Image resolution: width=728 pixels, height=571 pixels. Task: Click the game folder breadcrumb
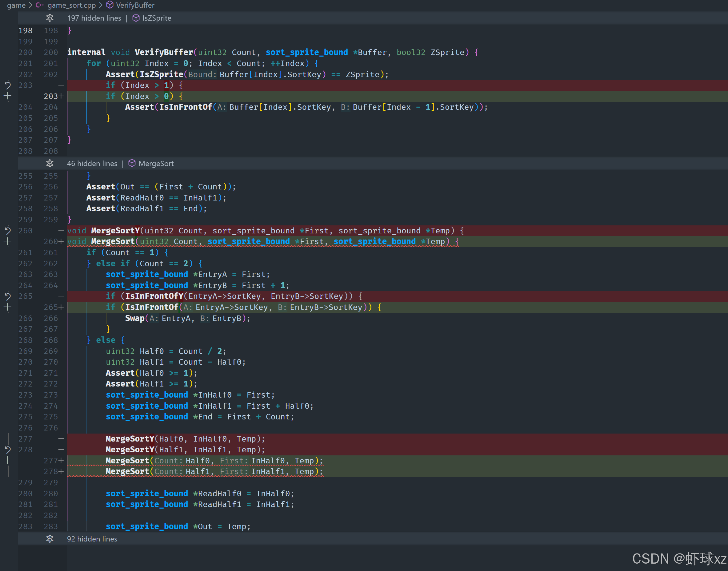[x=16, y=5]
